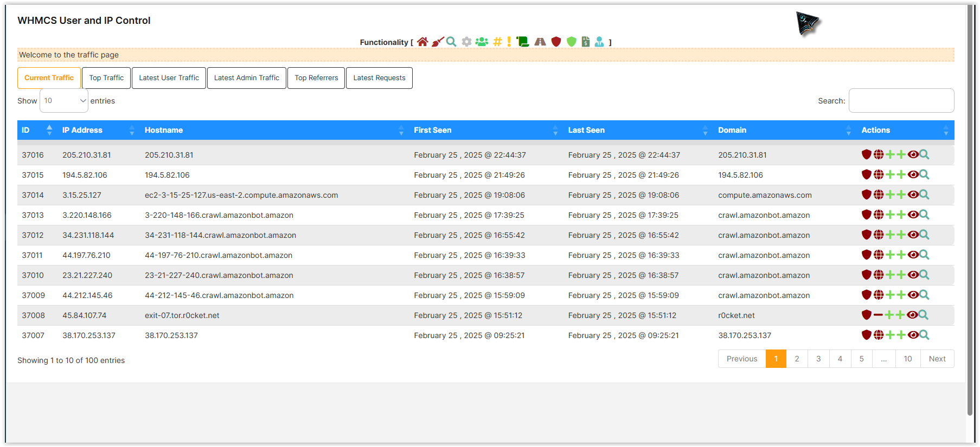Open the Latest Admin Traffic tab

click(x=247, y=78)
